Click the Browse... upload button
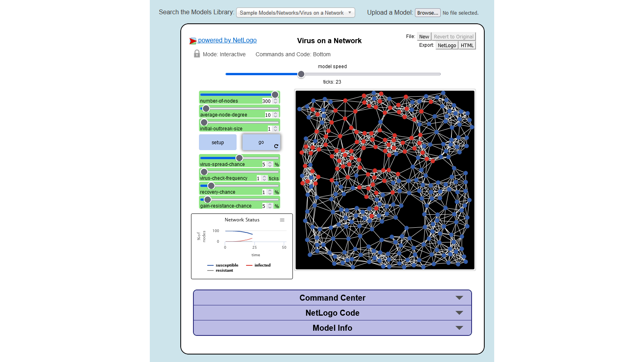 tap(428, 13)
